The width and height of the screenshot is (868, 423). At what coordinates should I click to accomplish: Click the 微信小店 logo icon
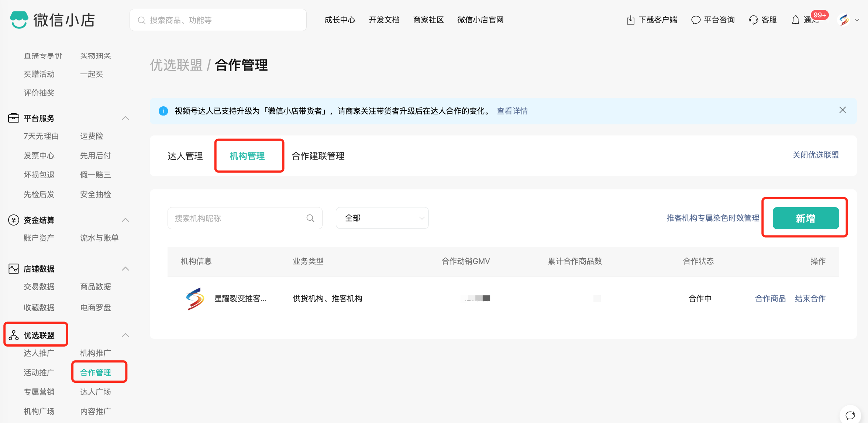19,20
